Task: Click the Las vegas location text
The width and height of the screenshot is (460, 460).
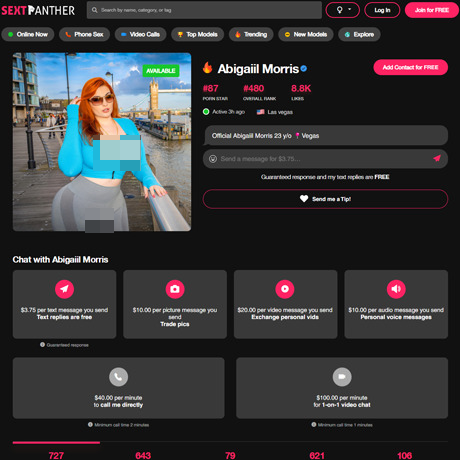Action: [x=280, y=112]
